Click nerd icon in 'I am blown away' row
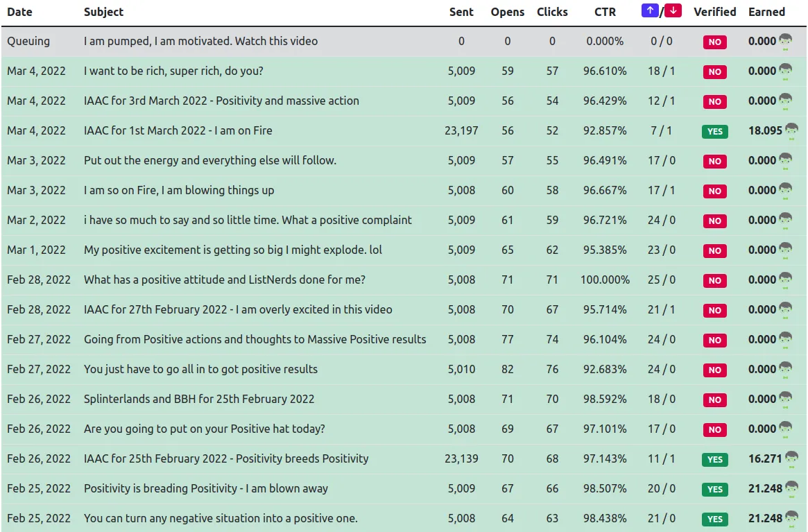Viewport: 808px width, 532px height. pos(791,489)
